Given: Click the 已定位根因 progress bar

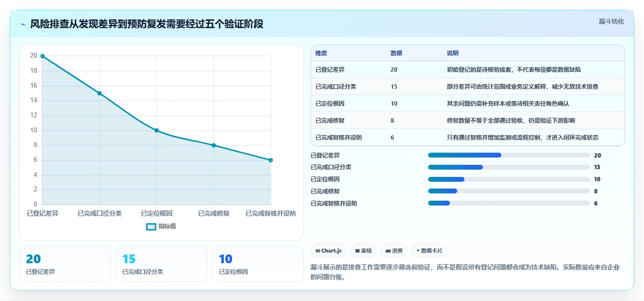Looking at the screenshot, I should tap(509, 179).
